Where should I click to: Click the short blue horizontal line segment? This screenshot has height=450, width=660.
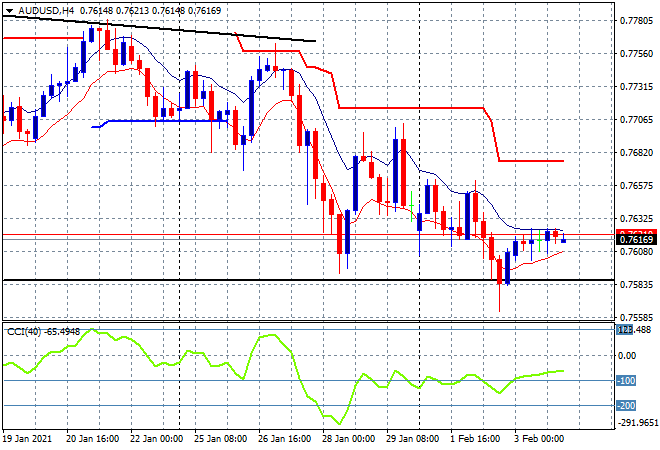coord(150,121)
